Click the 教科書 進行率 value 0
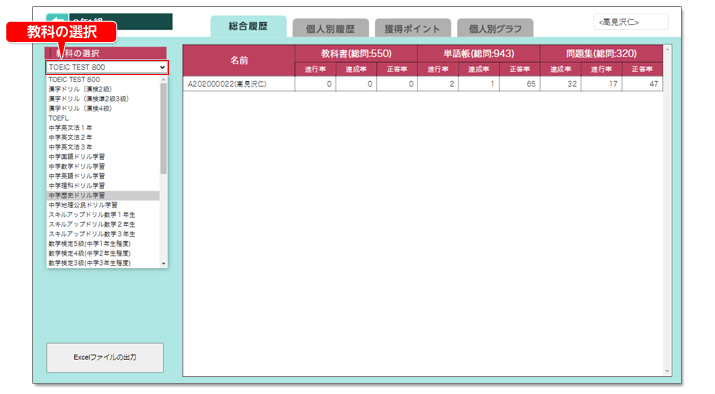The height and width of the screenshot is (394, 715). tap(316, 84)
